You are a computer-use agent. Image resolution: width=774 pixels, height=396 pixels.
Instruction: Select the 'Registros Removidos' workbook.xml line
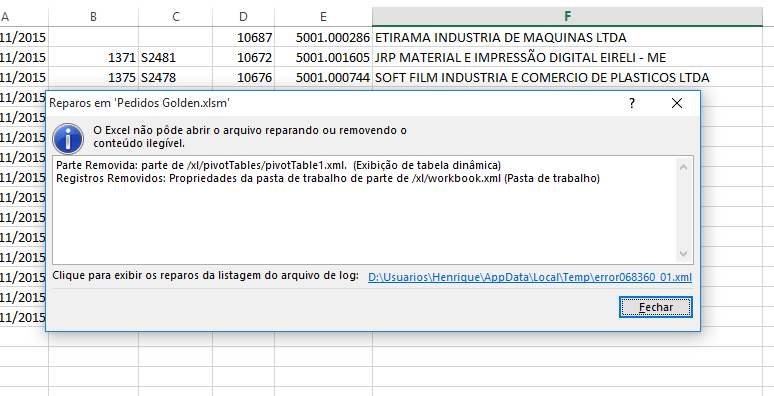[x=328, y=179]
